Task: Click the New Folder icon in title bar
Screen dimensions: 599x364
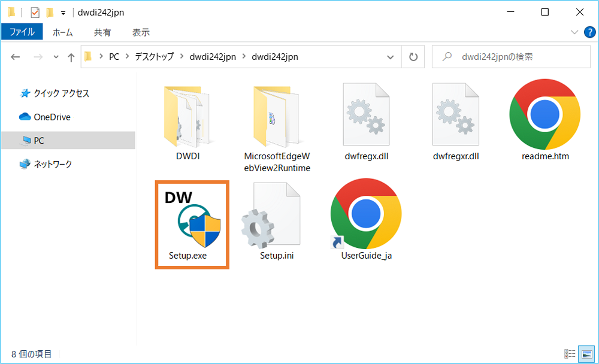Action: pyautogui.click(x=50, y=13)
